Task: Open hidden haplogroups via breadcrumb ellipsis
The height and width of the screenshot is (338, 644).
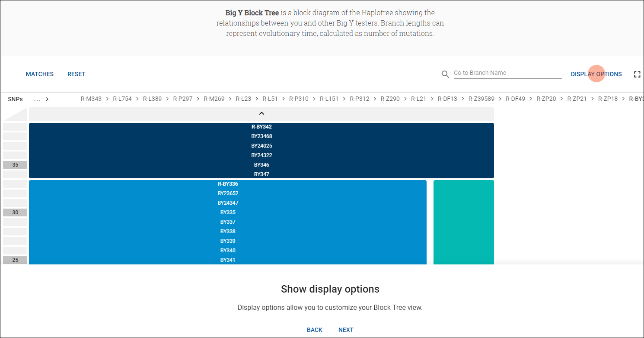Action: (x=36, y=99)
